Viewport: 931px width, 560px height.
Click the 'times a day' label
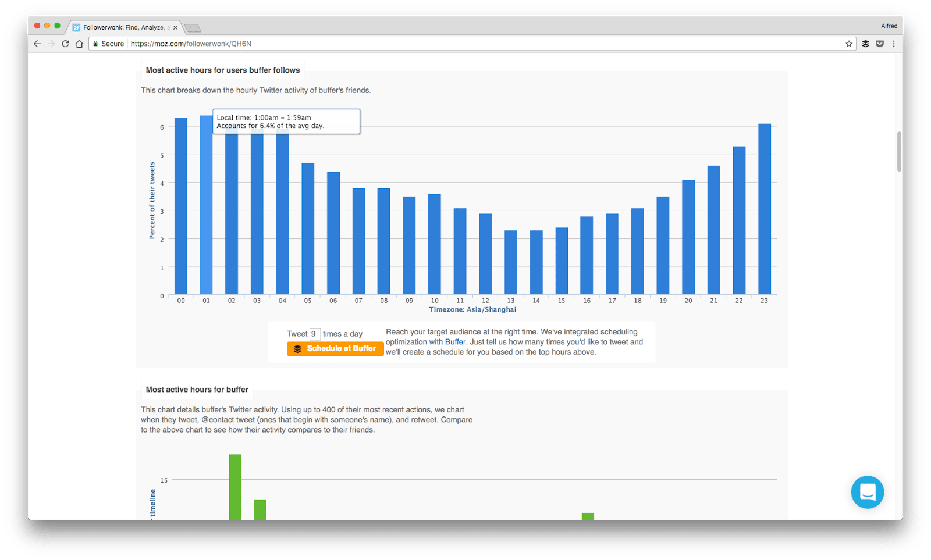(343, 334)
